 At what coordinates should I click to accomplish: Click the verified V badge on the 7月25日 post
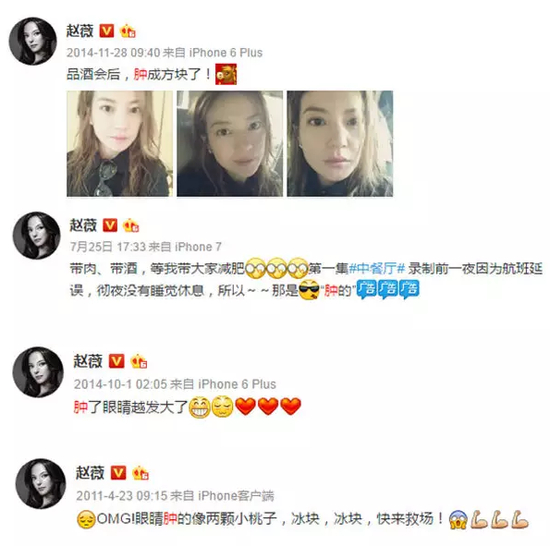(110, 225)
